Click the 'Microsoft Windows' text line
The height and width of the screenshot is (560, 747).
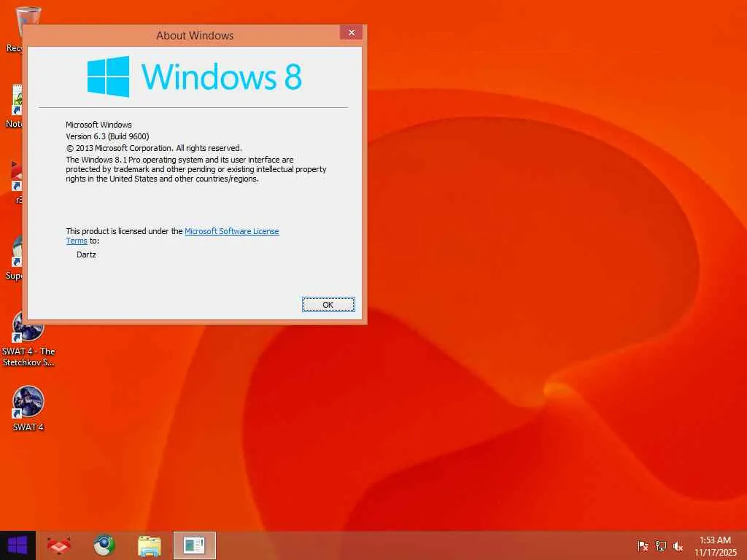98,124
